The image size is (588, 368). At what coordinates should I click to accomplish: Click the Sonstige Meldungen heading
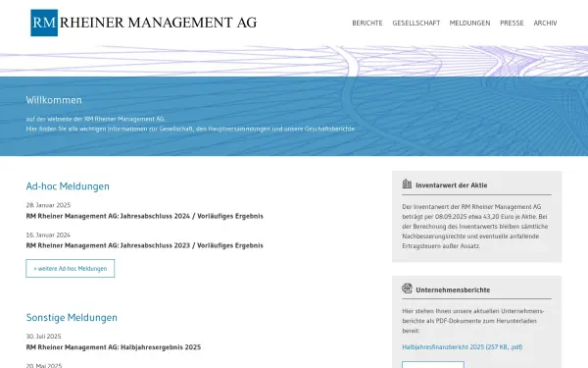(72, 318)
